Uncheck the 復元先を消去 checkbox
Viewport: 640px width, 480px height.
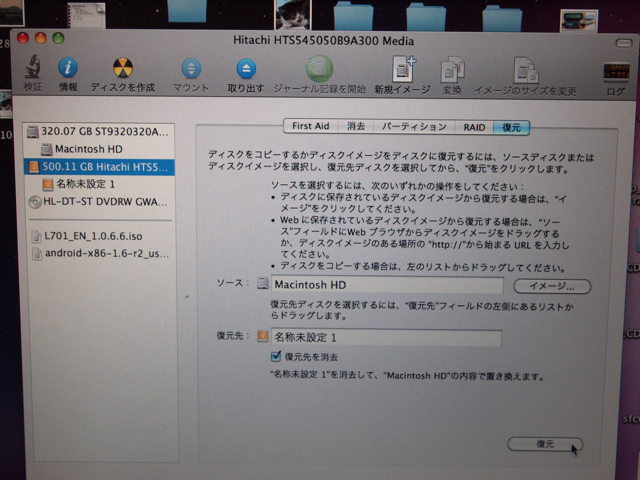coord(277,356)
